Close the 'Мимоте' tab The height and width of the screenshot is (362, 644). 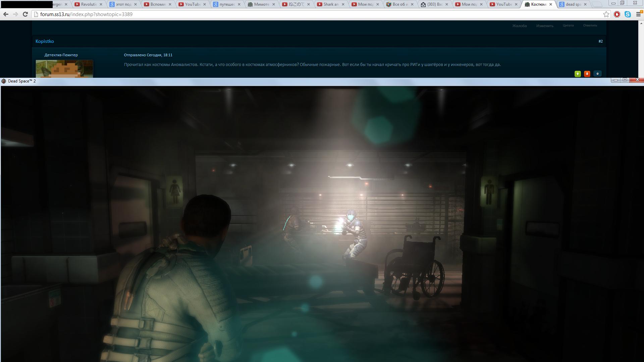click(274, 4)
